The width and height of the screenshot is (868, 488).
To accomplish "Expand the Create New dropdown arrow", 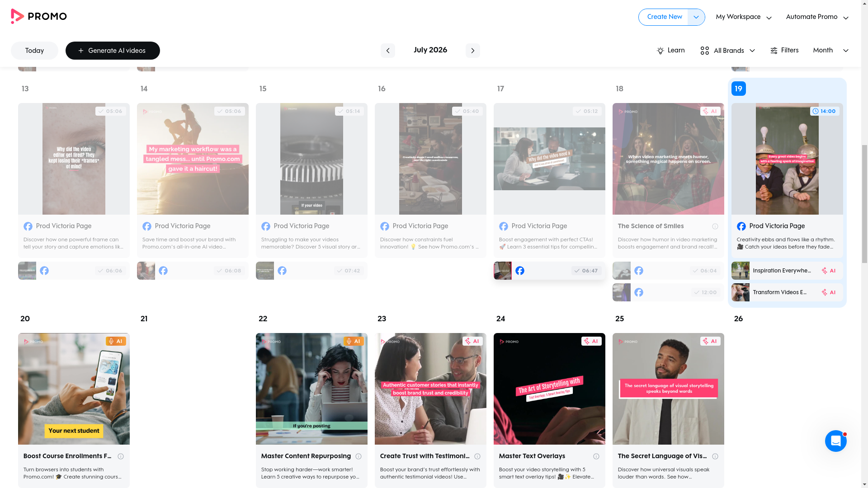I will pyautogui.click(x=696, y=17).
